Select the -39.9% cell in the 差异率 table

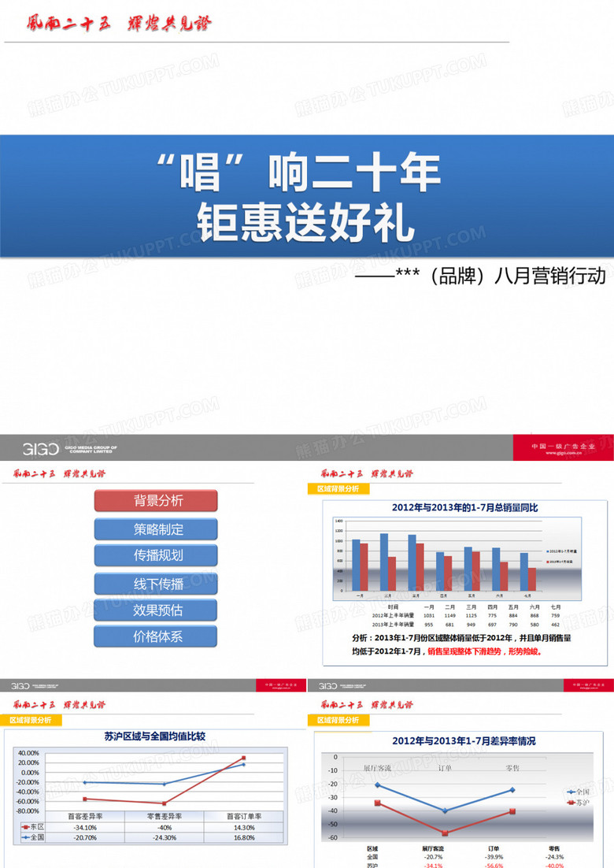494,857
